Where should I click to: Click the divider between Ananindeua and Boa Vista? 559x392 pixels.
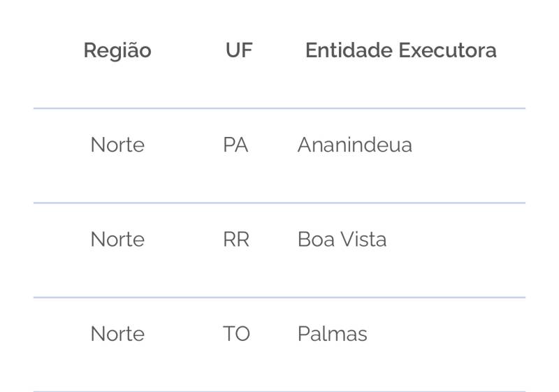coord(279,203)
